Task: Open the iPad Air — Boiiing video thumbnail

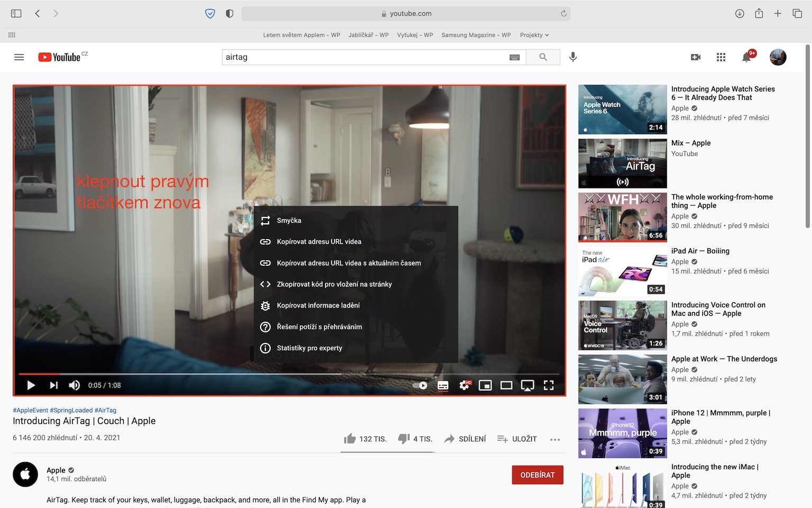Action: click(x=623, y=271)
